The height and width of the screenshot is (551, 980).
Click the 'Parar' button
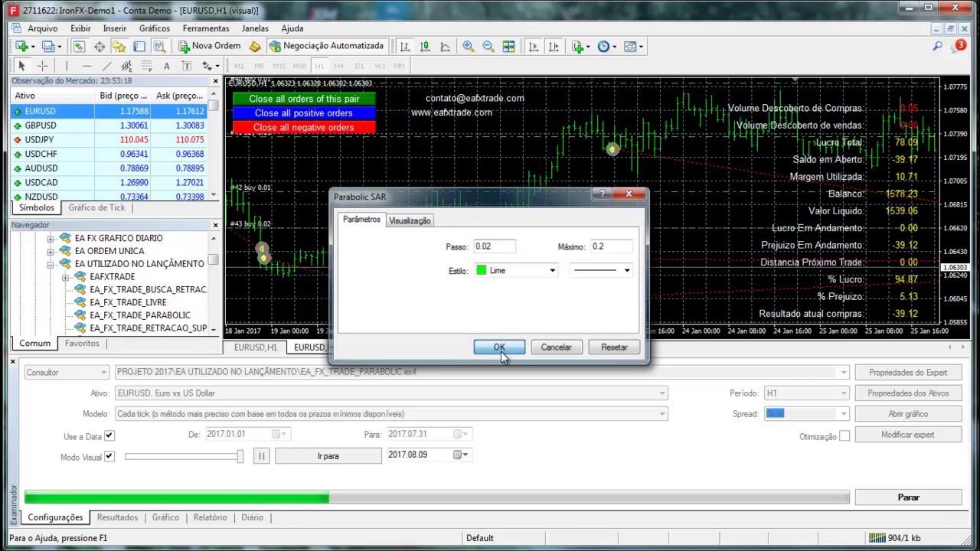click(908, 497)
